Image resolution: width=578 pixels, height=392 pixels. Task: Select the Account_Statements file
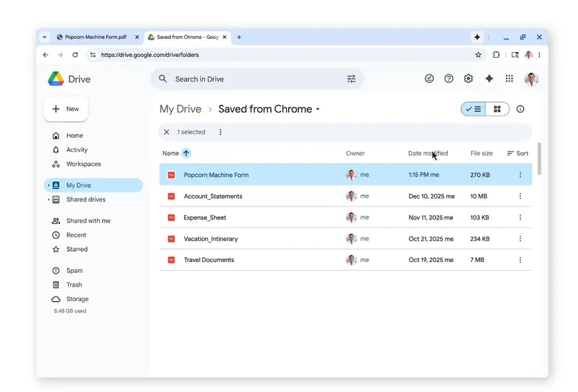pyautogui.click(x=346, y=196)
